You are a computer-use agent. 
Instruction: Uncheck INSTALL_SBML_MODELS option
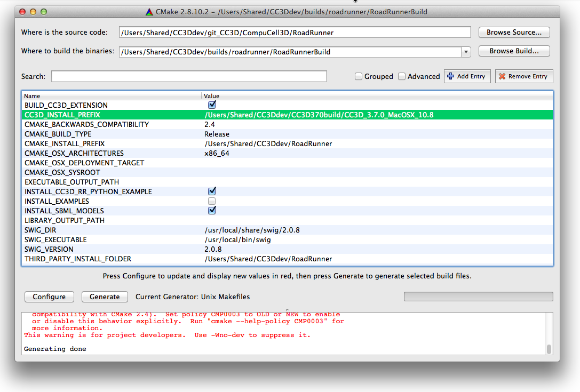tap(212, 210)
